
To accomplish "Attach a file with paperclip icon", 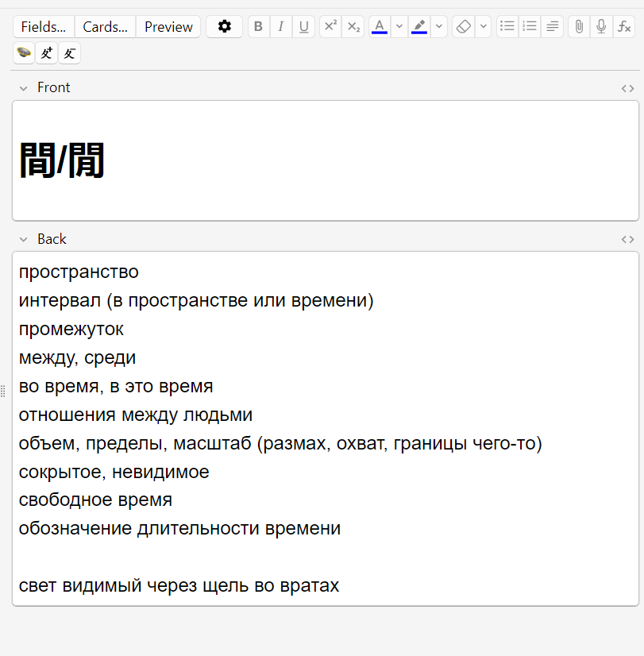I will click(579, 27).
